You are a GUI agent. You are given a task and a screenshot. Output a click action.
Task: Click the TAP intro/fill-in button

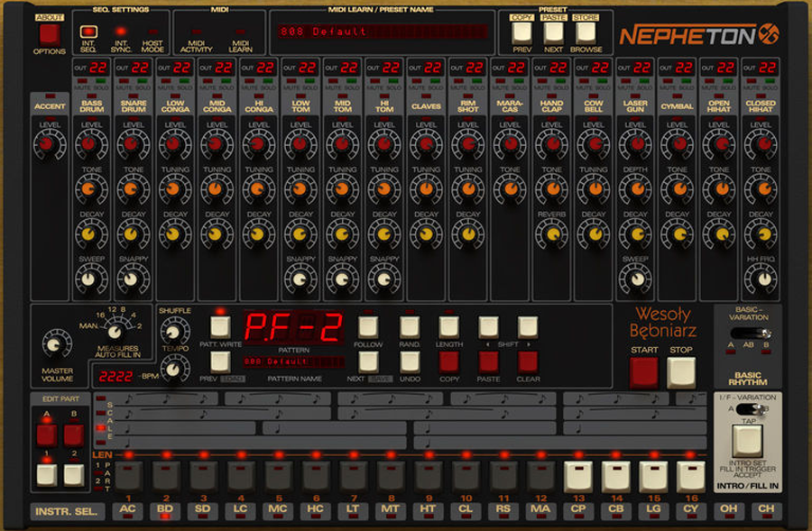(x=747, y=442)
